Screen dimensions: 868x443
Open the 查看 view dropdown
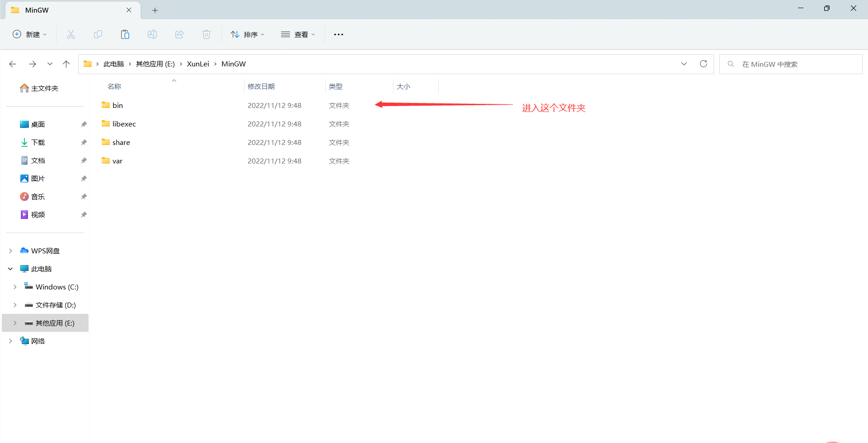[298, 34]
